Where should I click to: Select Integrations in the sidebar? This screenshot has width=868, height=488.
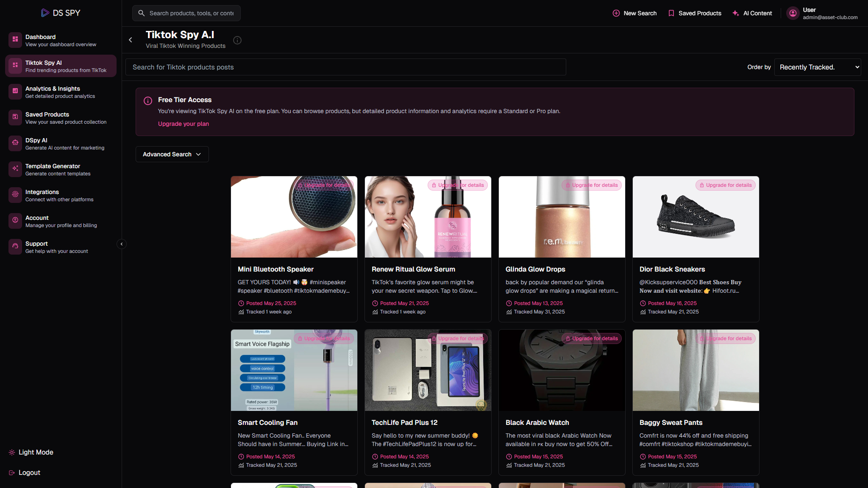coord(61,195)
